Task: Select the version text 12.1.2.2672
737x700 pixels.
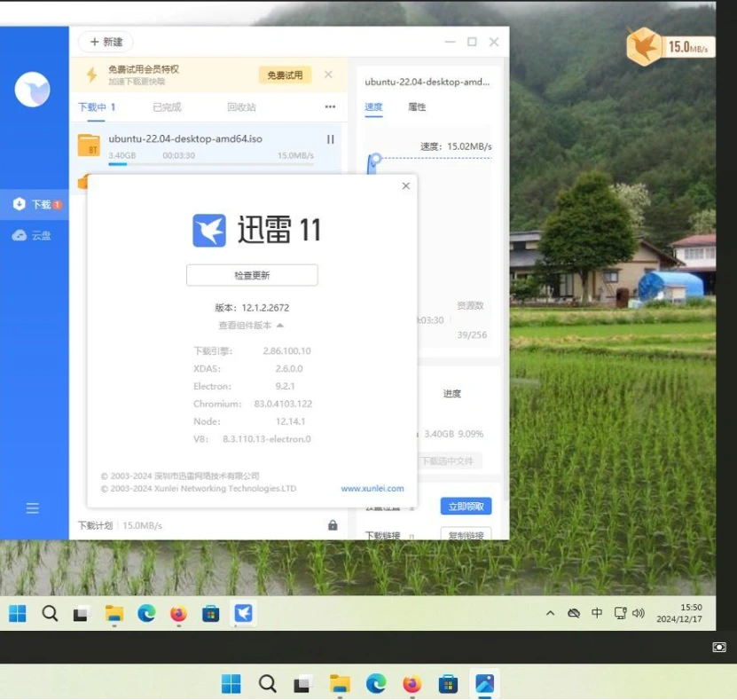Action: [265, 308]
